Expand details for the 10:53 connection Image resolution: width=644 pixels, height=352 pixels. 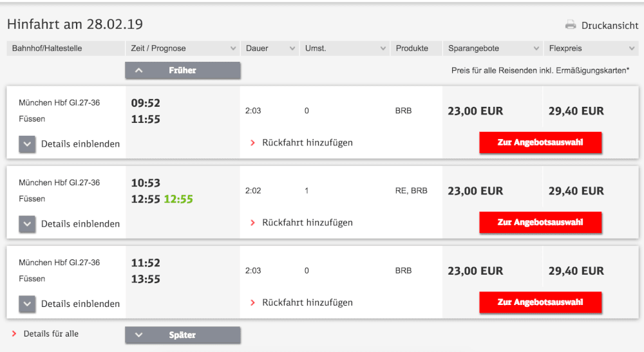(x=27, y=224)
